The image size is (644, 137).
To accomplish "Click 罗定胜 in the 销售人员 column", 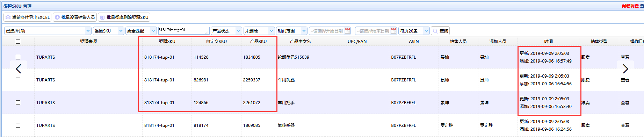I will click(447, 125).
